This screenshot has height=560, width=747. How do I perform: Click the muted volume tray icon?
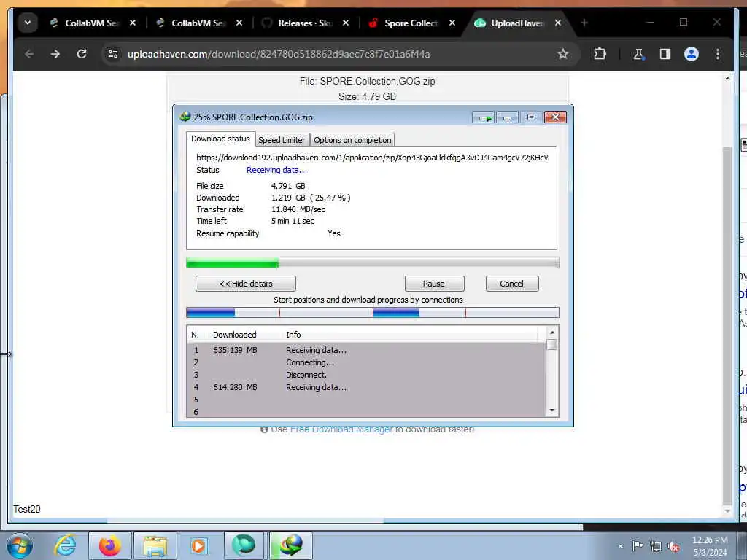(x=673, y=546)
